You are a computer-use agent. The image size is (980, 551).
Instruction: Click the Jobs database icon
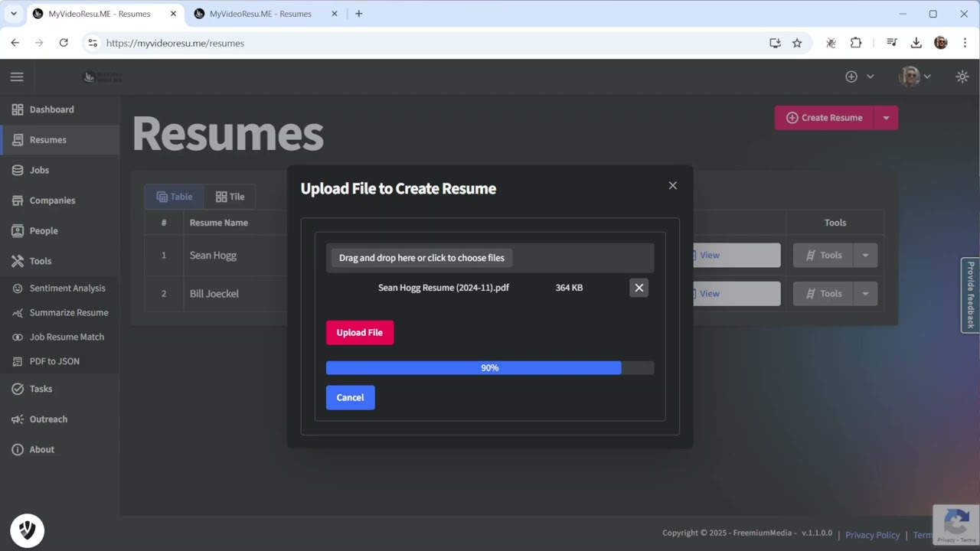pyautogui.click(x=18, y=170)
